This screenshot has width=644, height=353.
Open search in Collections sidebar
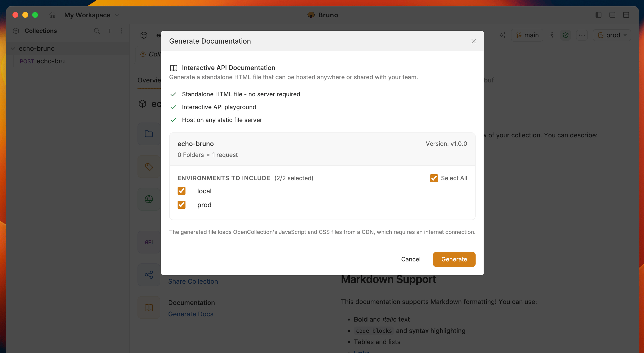click(x=97, y=31)
